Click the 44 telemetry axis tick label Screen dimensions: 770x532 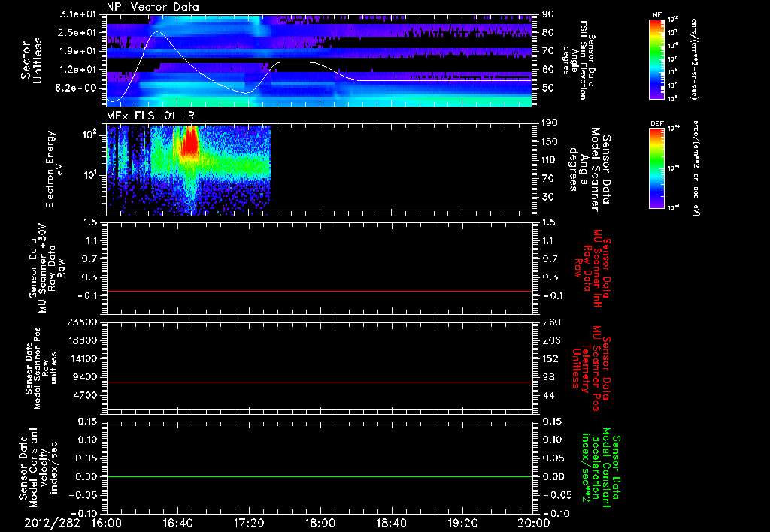coord(548,395)
